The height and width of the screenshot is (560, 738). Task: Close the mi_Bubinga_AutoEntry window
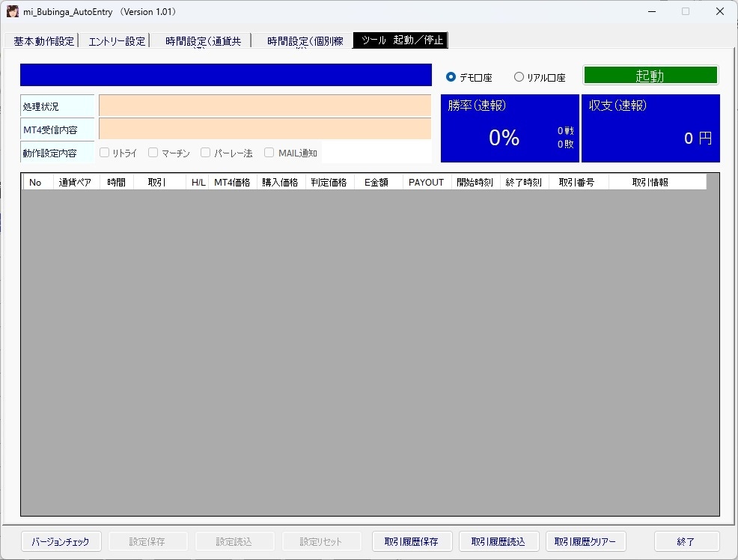point(719,11)
